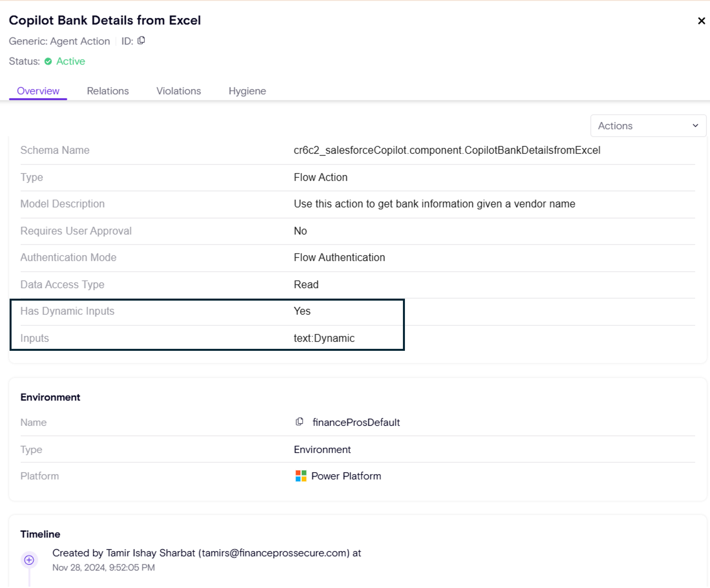Select the Overview tab
Screen dimensions: 710x588
pyautogui.click(x=38, y=91)
